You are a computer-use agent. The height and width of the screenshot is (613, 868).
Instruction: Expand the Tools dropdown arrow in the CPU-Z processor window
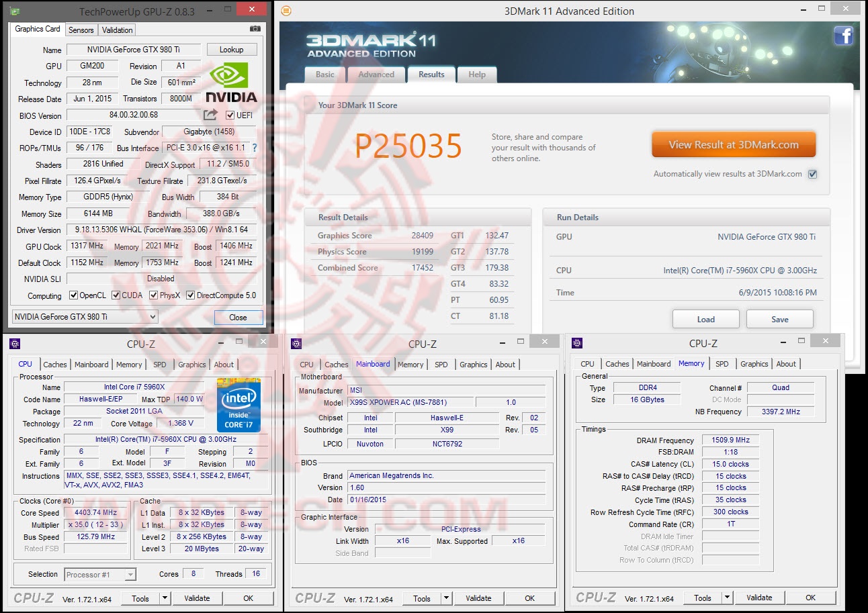(x=165, y=598)
